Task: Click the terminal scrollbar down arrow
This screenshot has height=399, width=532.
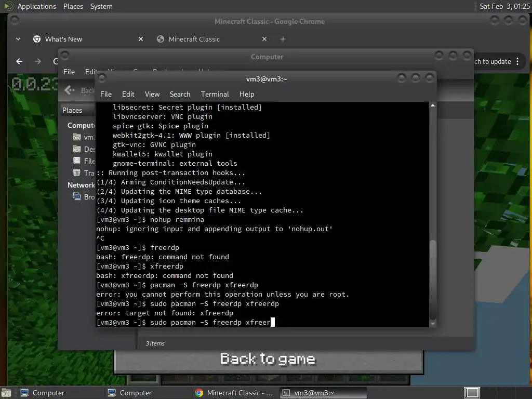Action: point(433,324)
